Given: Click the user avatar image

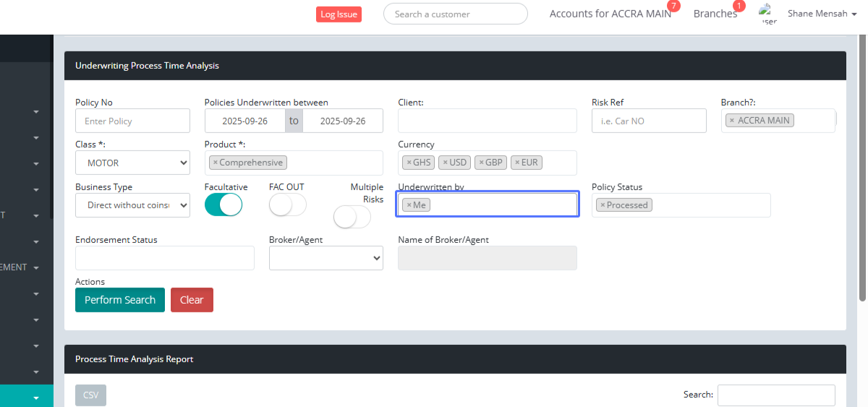Looking at the screenshot, I should [767, 14].
